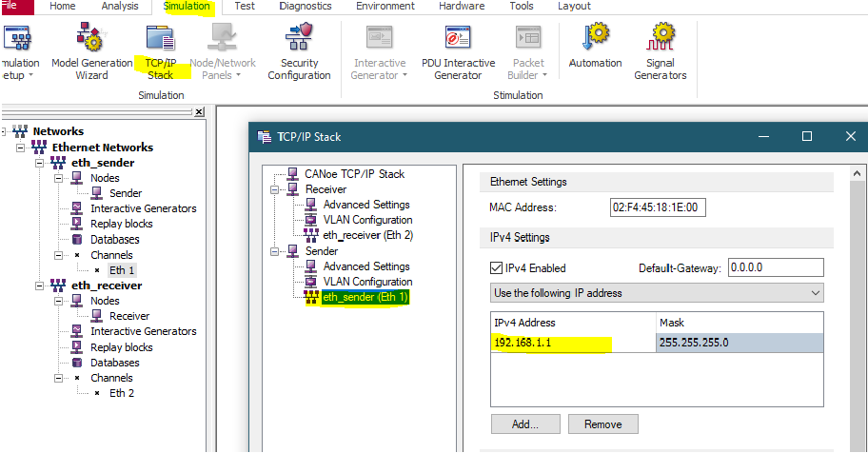868x453 pixels.
Task: Collapse Channels under eth_sender
Action: [x=58, y=255]
